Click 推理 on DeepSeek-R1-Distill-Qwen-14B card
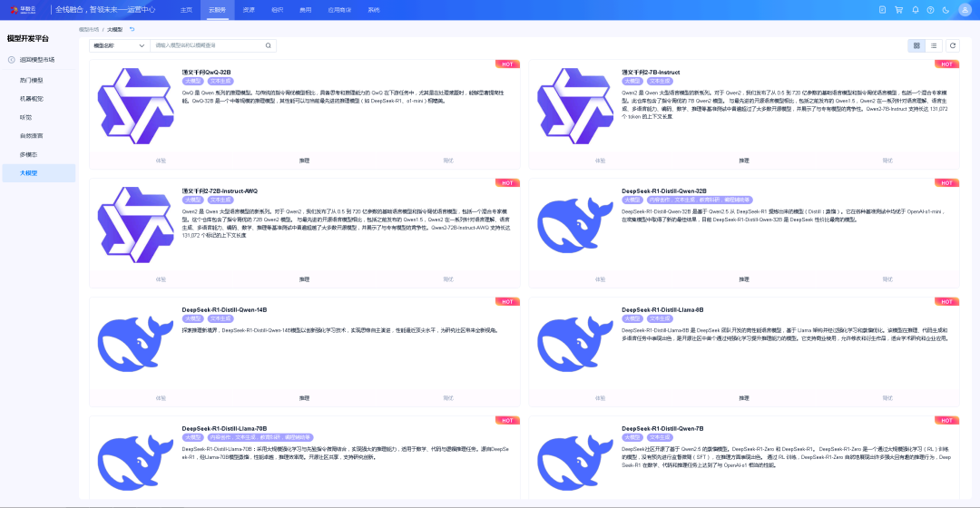Screen dimensions: 980x508 click(x=304, y=398)
